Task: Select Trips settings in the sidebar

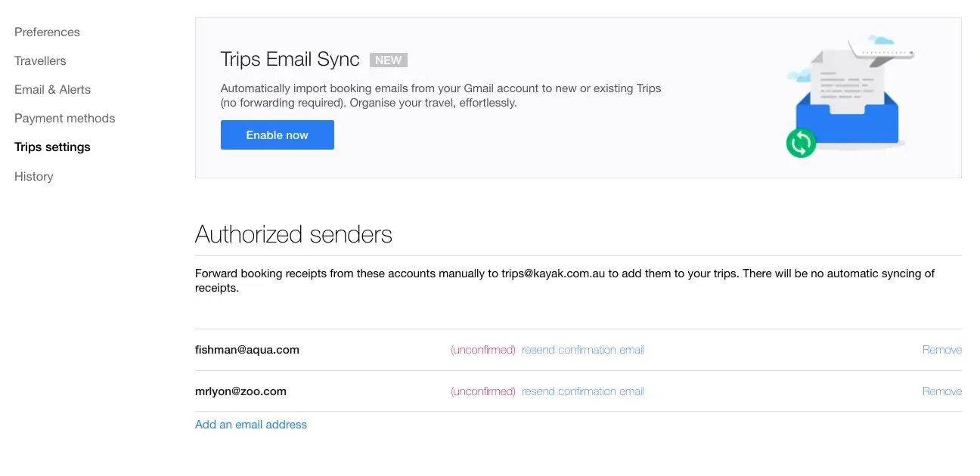Action: pyautogui.click(x=52, y=147)
